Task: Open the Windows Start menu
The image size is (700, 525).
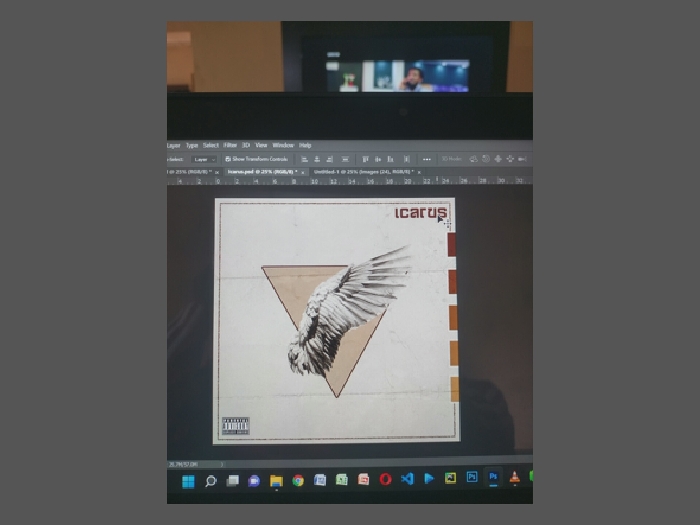Action: [x=188, y=481]
